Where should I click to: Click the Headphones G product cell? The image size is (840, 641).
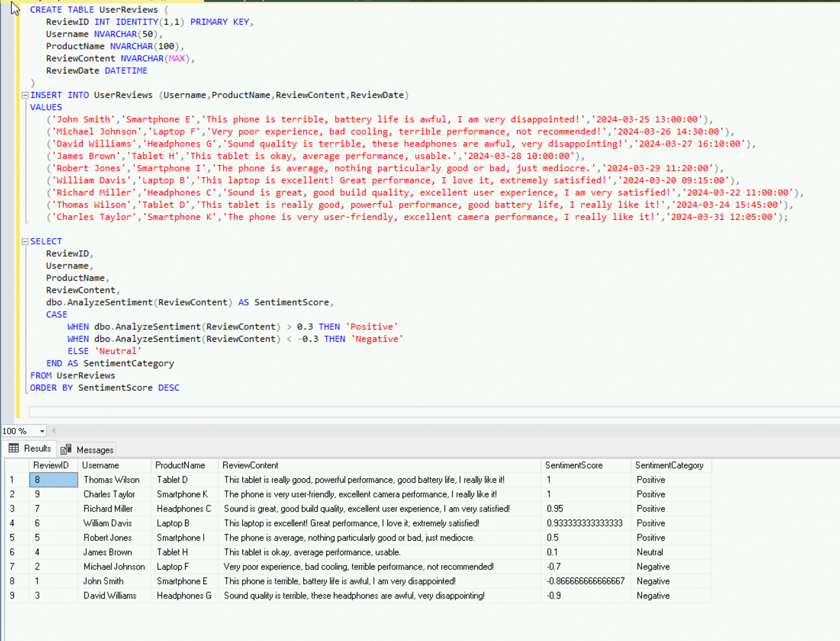pos(184,596)
